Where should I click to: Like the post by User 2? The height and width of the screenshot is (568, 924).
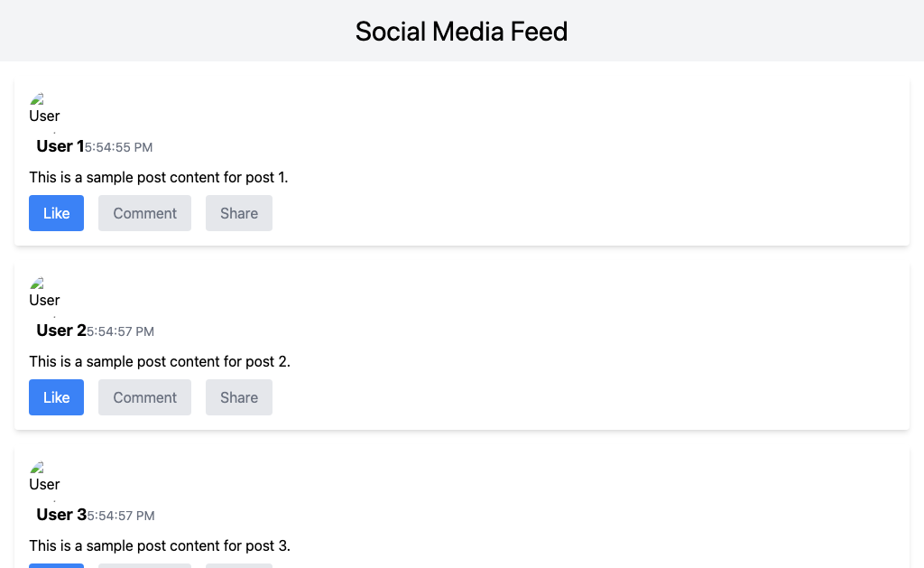56,397
